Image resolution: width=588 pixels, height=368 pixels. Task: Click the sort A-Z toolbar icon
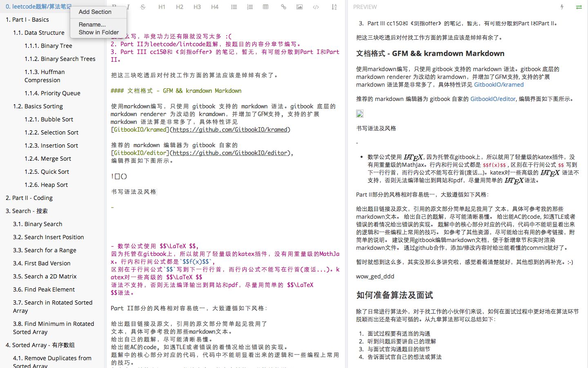[334, 7]
